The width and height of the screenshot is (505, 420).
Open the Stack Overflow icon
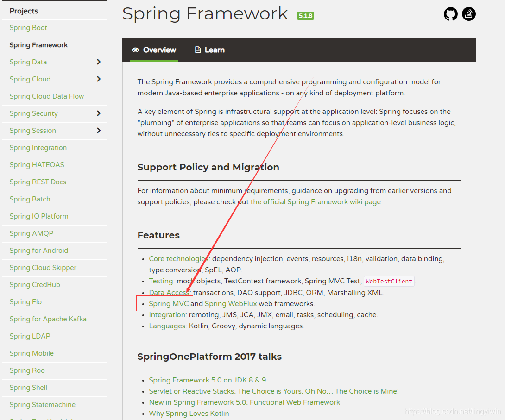click(x=469, y=14)
